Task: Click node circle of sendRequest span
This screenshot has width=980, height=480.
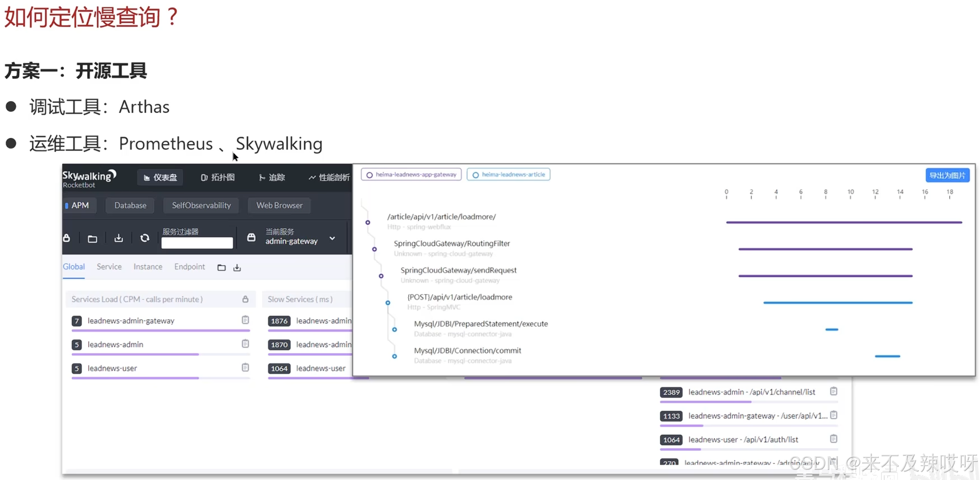Action: pos(381,276)
